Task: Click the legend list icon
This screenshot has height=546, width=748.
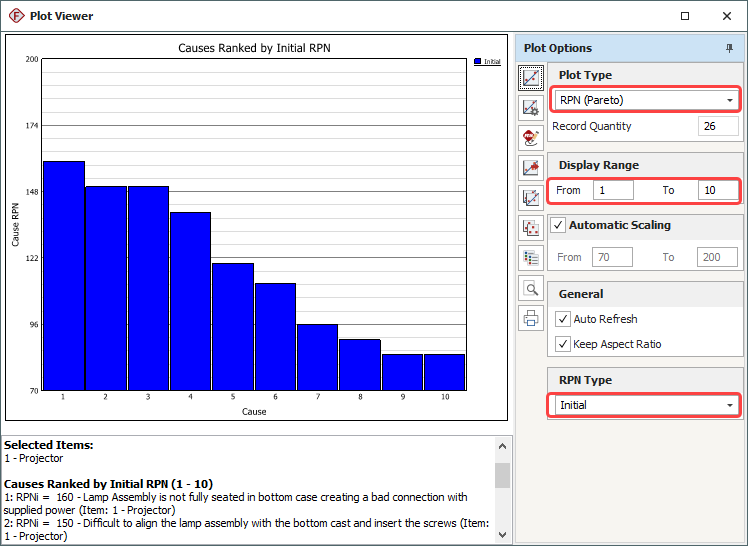Action: point(531,257)
